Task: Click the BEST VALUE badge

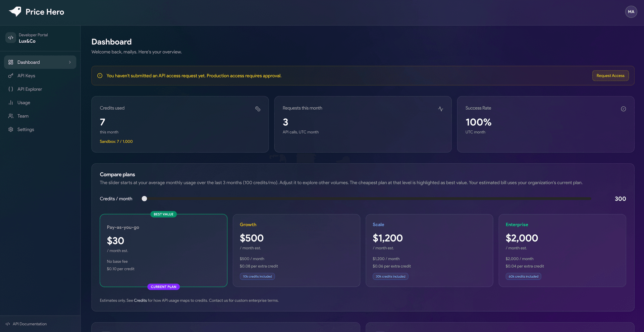Action: [x=163, y=214]
